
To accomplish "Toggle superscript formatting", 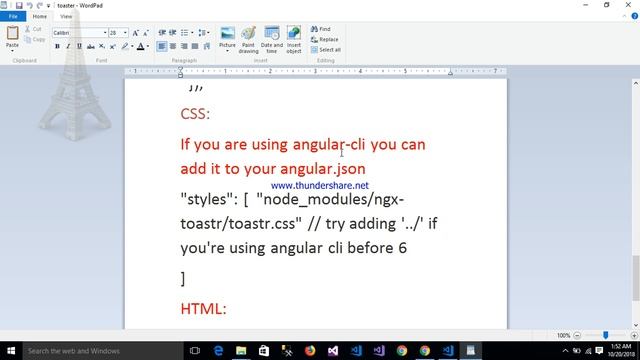I will pos(113,47).
